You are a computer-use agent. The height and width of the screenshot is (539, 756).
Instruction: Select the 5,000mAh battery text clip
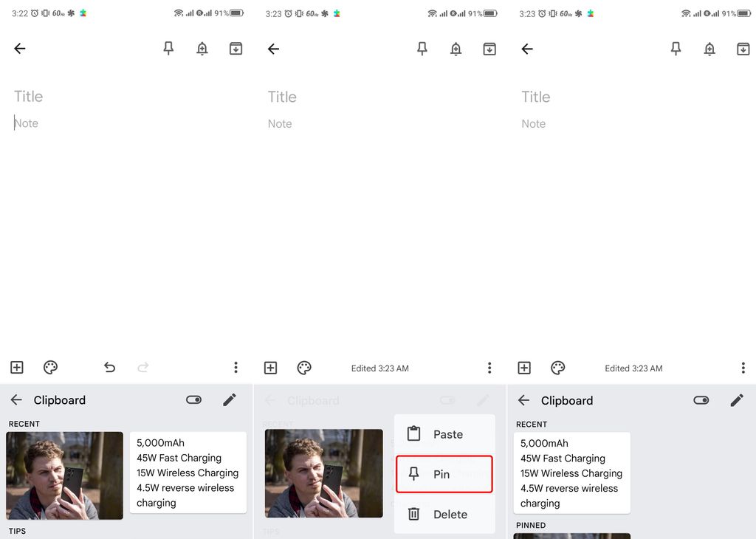188,473
